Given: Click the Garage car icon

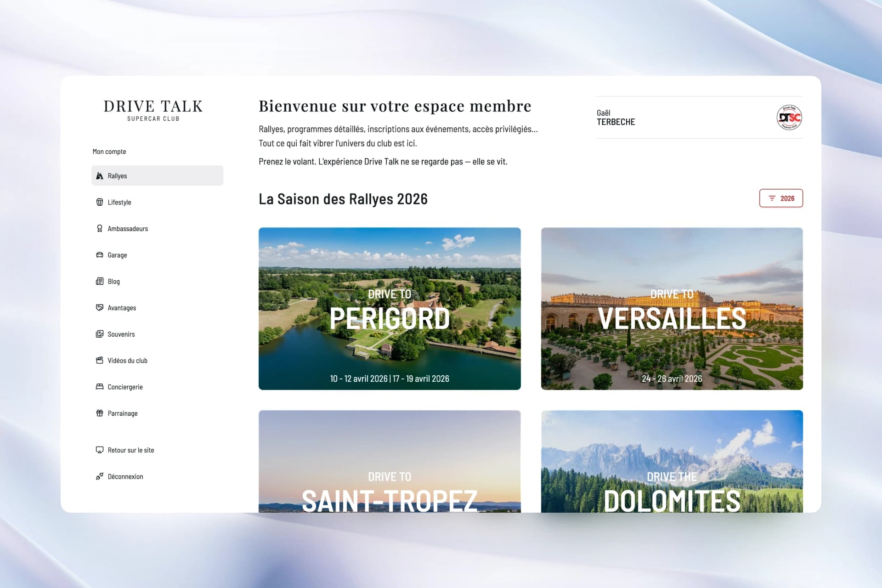Looking at the screenshot, I should (99, 255).
